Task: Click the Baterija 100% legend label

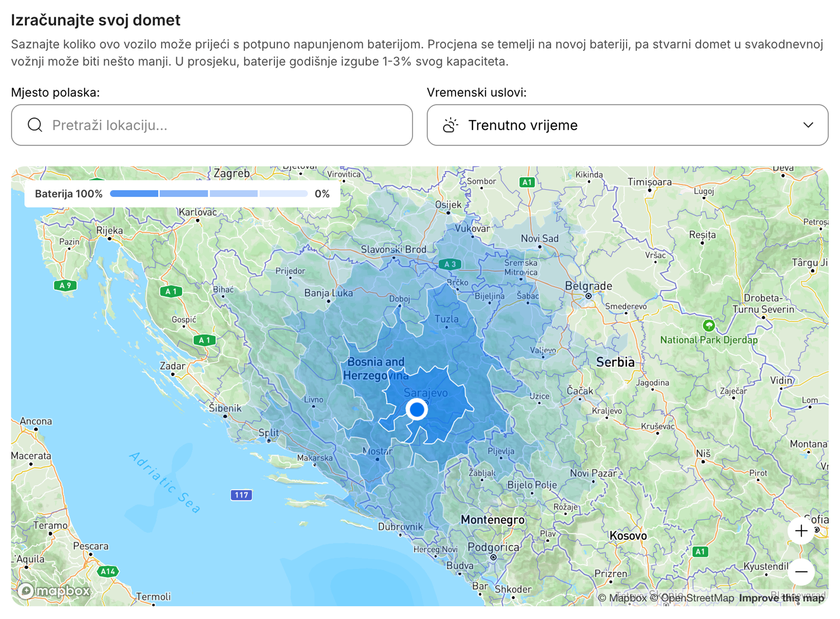Action: click(x=69, y=194)
